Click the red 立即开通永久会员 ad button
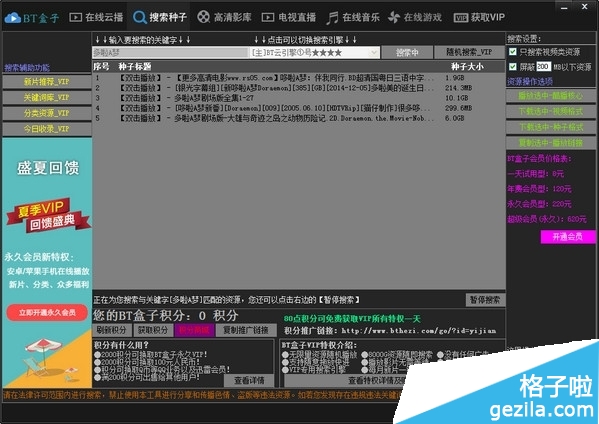This screenshot has height=424, width=599. [x=47, y=312]
